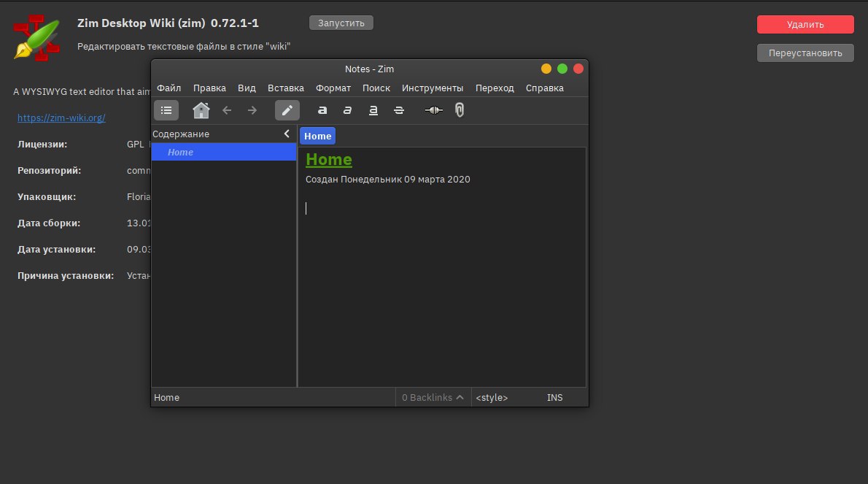Click the Запустить button
This screenshot has width=868, height=484.
[x=341, y=23]
